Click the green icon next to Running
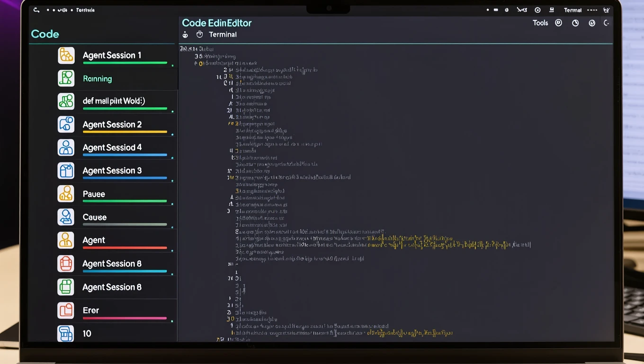 click(66, 78)
